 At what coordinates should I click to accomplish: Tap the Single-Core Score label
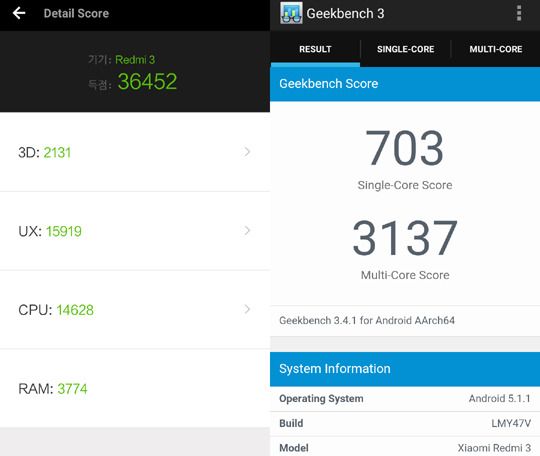405,185
